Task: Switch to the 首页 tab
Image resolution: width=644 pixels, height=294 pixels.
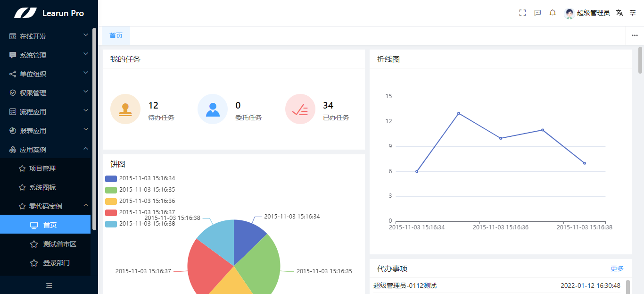Action: (x=116, y=35)
